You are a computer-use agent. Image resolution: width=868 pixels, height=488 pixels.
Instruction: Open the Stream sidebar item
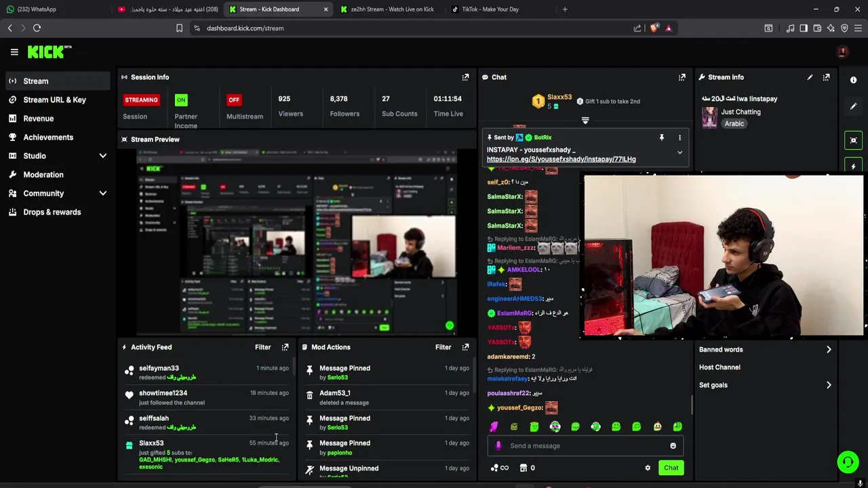click(58, 81)
